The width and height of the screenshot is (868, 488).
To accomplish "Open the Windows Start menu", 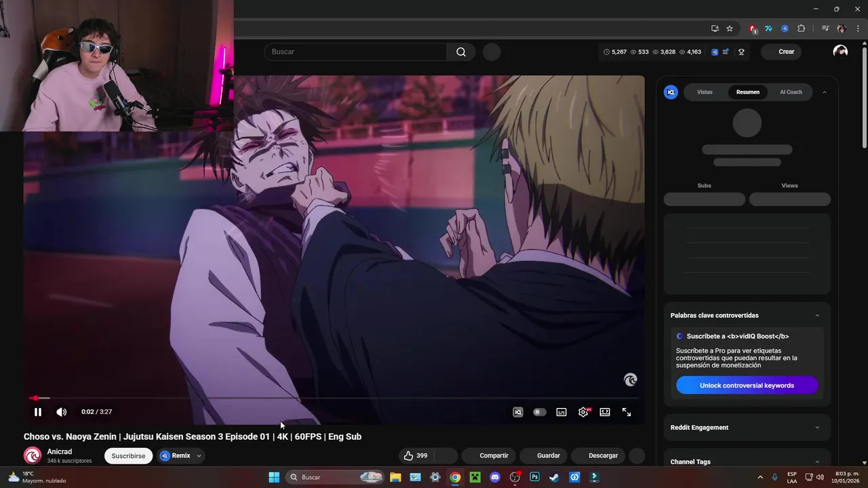I will tap(274, 477).
